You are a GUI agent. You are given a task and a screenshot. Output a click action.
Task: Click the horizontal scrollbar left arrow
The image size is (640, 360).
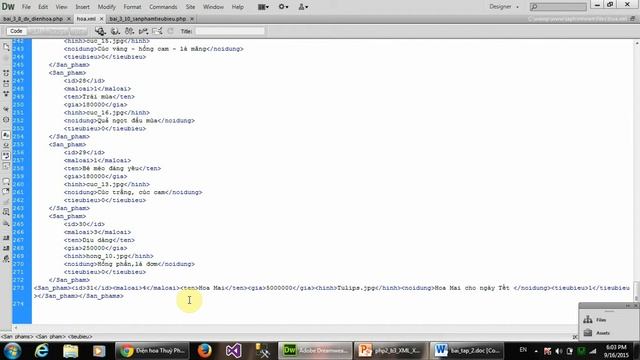click(16, 327)
